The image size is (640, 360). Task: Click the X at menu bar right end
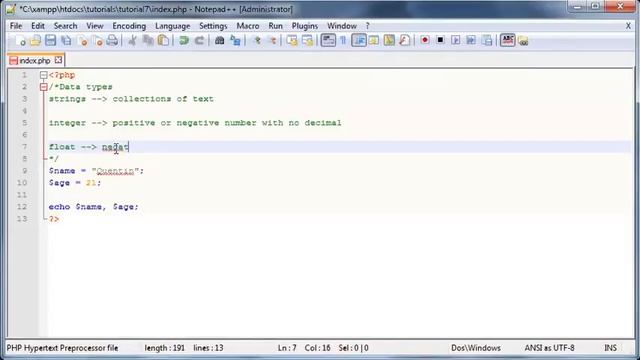[628, 26]
